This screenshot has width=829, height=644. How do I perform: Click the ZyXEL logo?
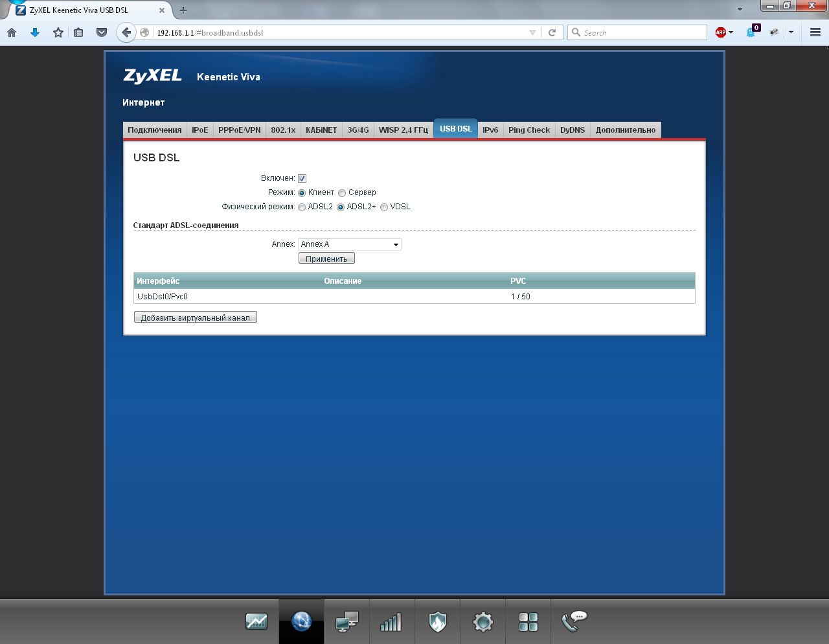tap(153, 76)
